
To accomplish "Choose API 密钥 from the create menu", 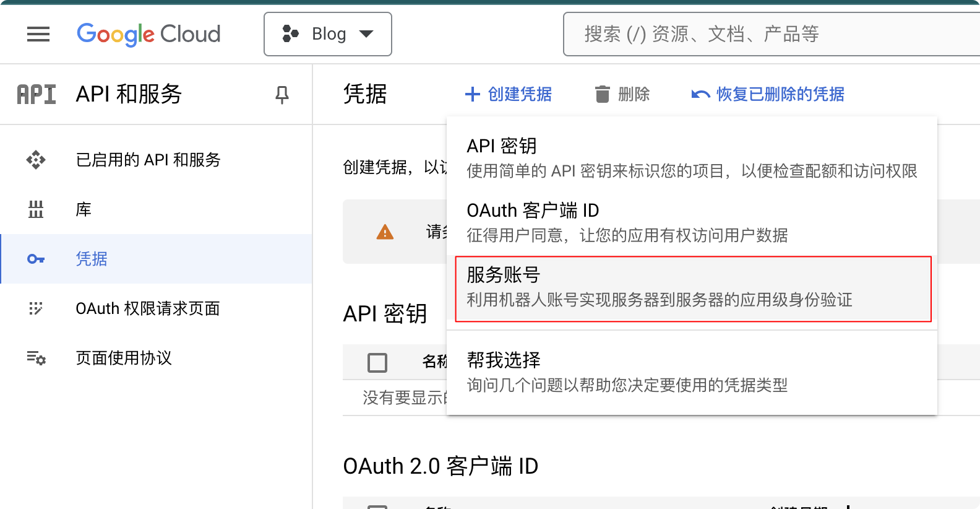I will (692, 158).
